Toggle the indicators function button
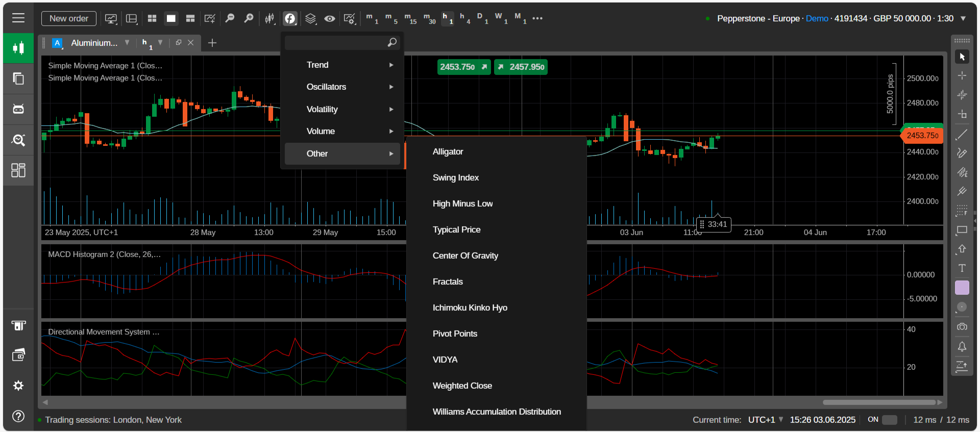This screenshot has height=432, width=980. point(290,19)
